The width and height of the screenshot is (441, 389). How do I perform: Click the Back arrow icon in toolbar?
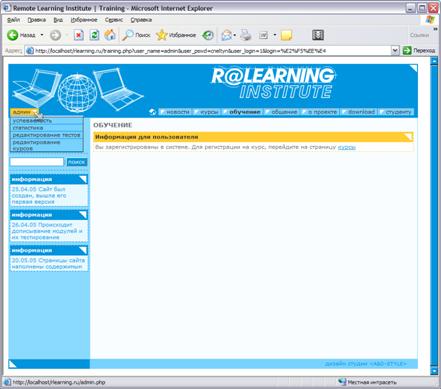tap(13, 35)
